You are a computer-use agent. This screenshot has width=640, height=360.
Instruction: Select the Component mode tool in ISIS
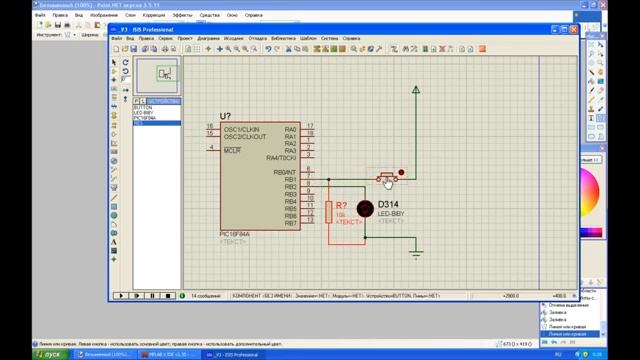[x=114, y=71]
